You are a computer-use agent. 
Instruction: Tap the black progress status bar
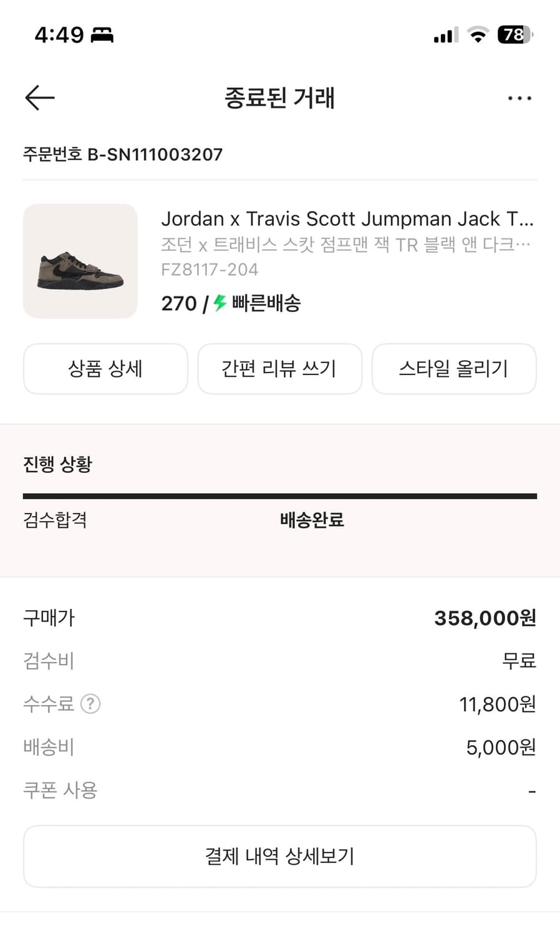(280, 496)
